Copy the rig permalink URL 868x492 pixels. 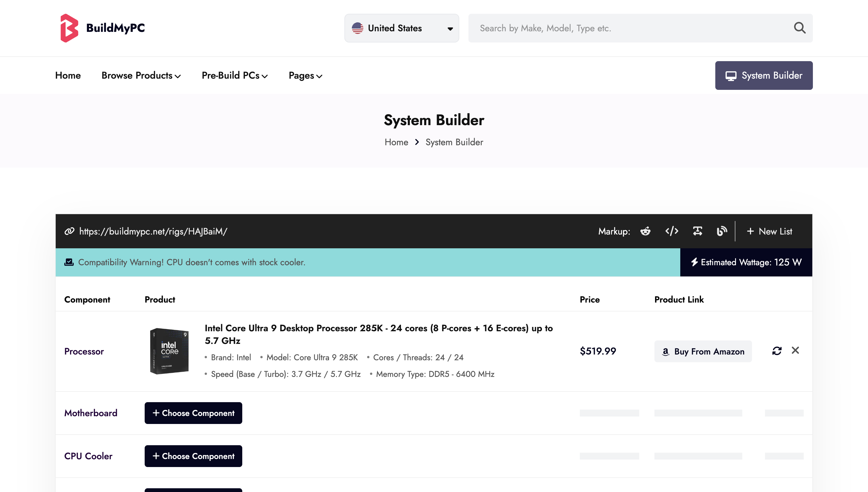pyautogui.click(x=153, y=231)
